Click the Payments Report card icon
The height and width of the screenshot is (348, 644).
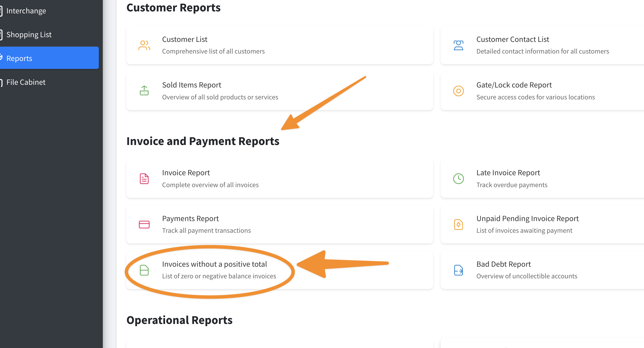pyautogui.click(x=144, y=224)
